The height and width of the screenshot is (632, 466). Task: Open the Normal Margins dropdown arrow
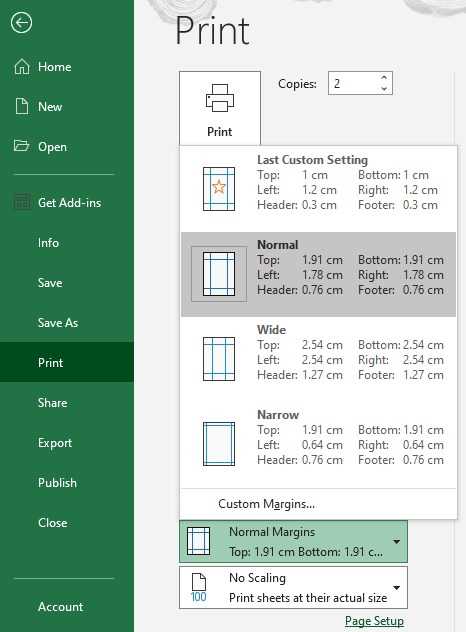tap(397, 542)
